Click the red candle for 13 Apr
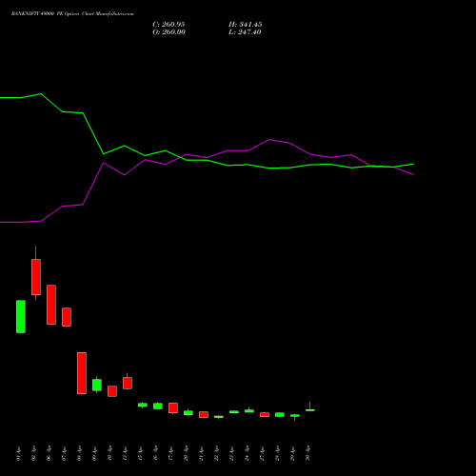Viewport: 476px width, 476px height. pyautogui.click(x=128, y=383)
